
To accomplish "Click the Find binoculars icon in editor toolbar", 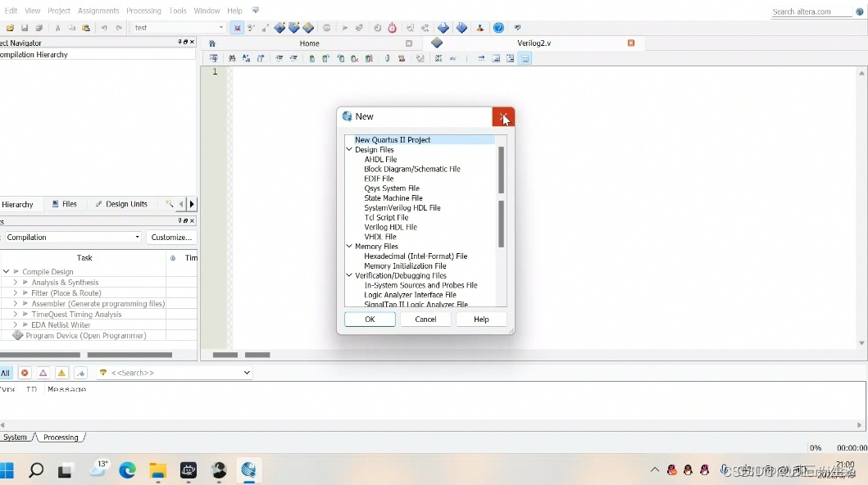I will 232,58.
